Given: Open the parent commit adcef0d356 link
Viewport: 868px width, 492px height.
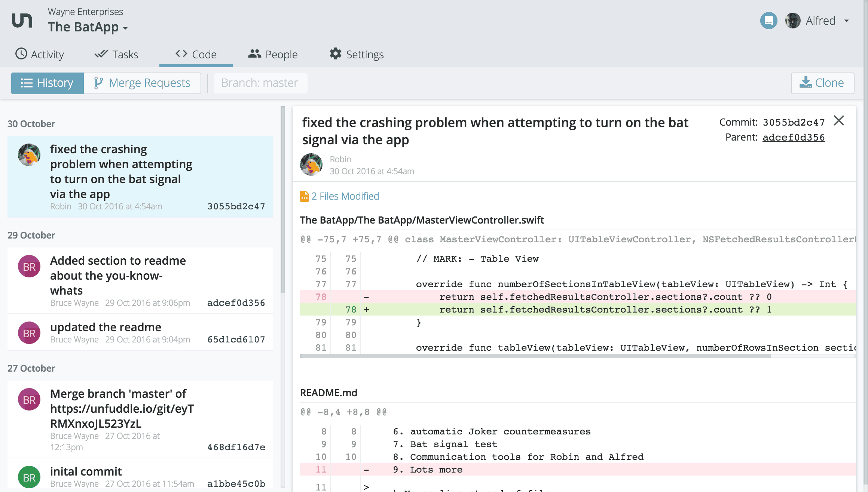Looking at the screenshot, I should pyautogui.click(x=794, y=137).
